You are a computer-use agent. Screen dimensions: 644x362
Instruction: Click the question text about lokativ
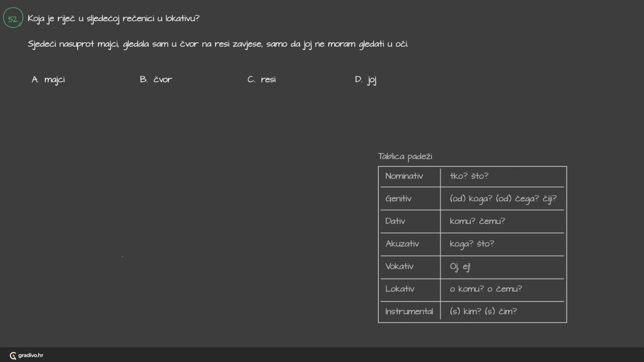(x=113, y=18)
